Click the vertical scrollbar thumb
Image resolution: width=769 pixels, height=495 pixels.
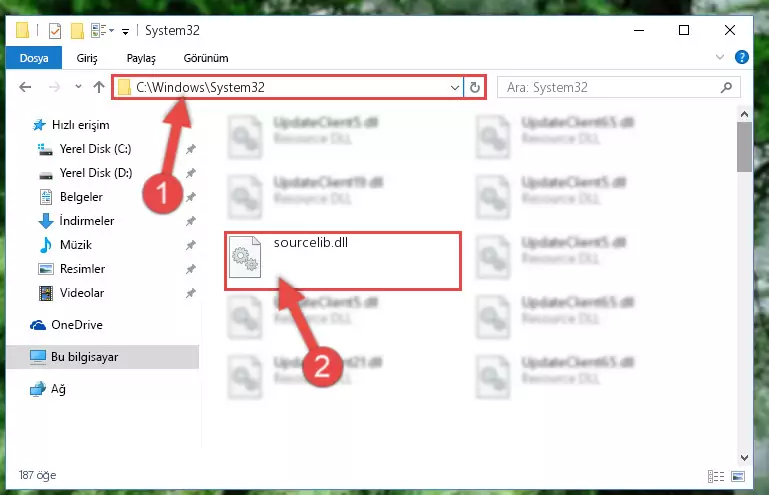click(x=744, y=147)
